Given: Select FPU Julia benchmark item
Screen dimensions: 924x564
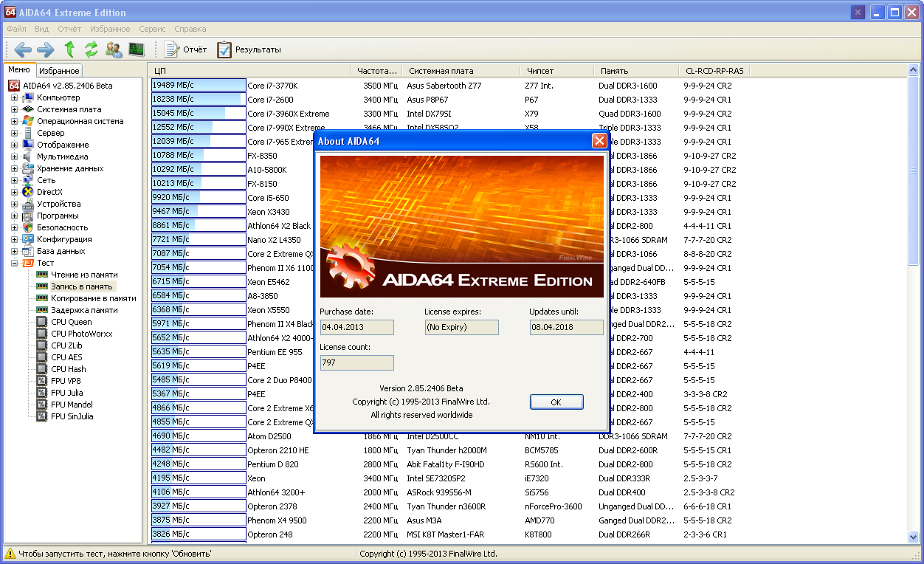Looking at the screenshot, I should pos(66,393).
